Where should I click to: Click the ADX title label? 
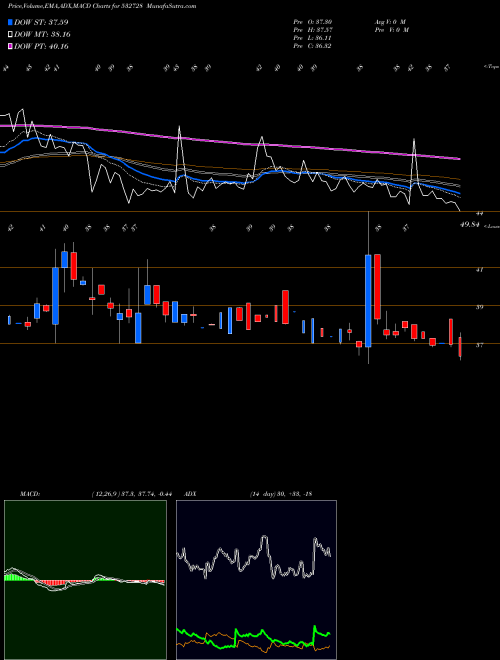click(190, 494)
